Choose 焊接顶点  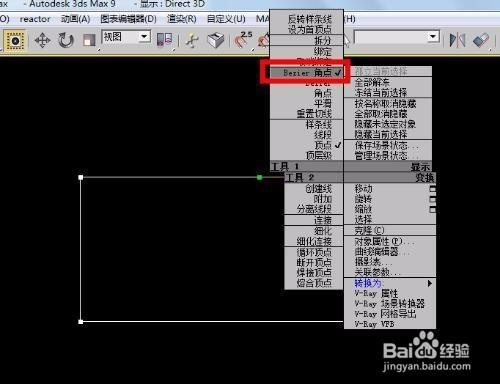(x=314, y=273)
